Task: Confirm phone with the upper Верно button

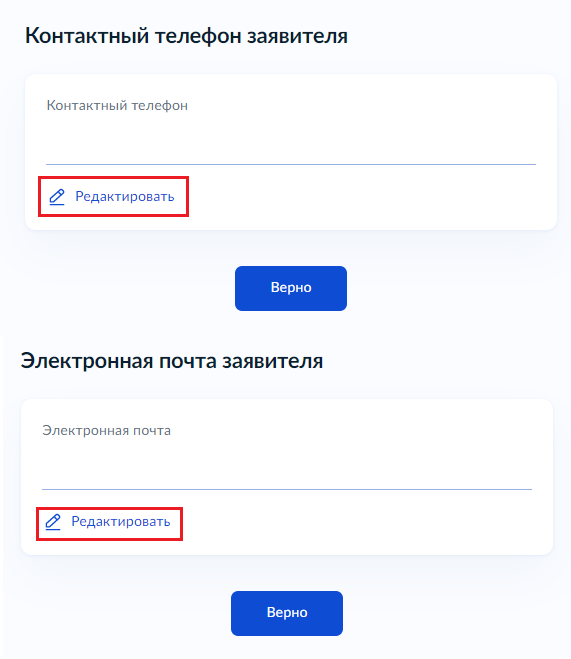Action: pyautogui.click(x=291, y=288)
